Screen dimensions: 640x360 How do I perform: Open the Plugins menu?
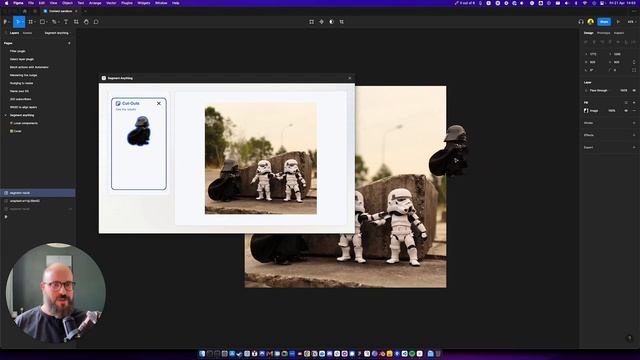pyautogui.click(x=127, y=3)
